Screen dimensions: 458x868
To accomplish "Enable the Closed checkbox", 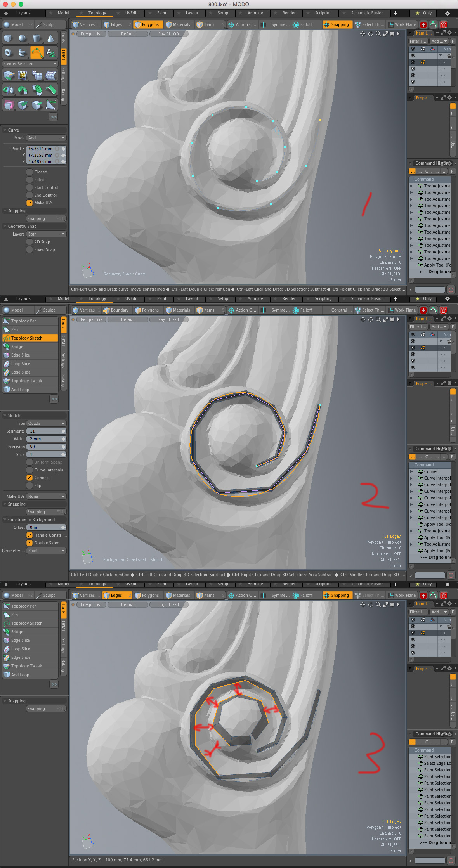I will (x=29, y=172).
